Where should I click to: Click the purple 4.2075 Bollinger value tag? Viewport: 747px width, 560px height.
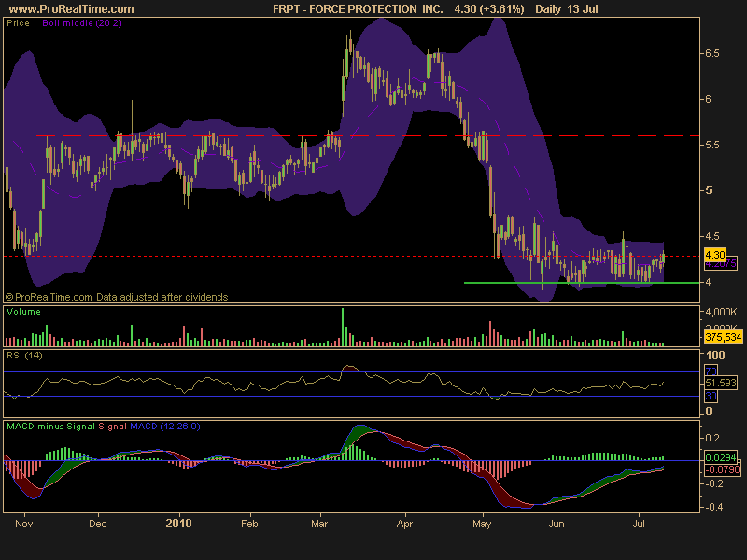pyautogui.click(x=721, y=264)
